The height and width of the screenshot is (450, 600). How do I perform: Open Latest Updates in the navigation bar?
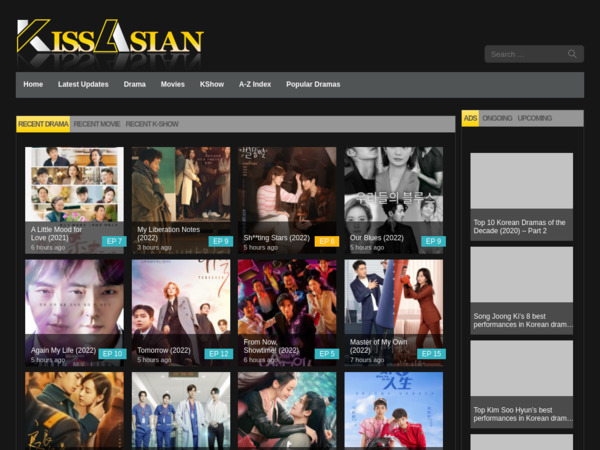click(x=83, y=84)
